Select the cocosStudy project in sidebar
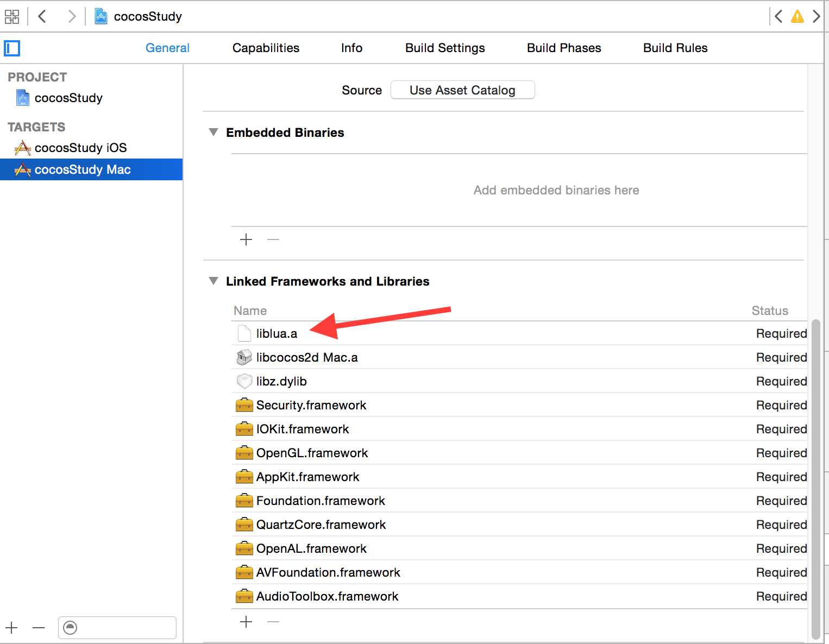Image resolution: width=829 pixels, height=644 pixels. coord(91,98)
